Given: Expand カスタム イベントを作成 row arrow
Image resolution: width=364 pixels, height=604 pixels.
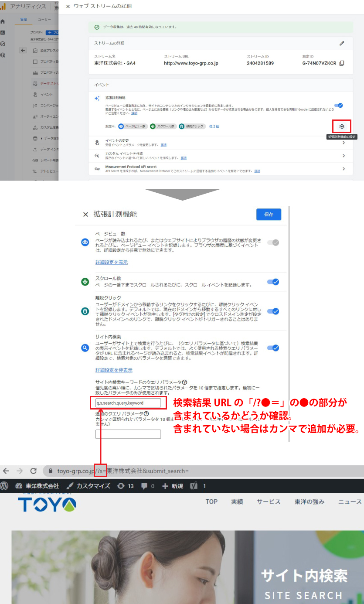Looking at the screenshot, I should (x=344, y=156).
